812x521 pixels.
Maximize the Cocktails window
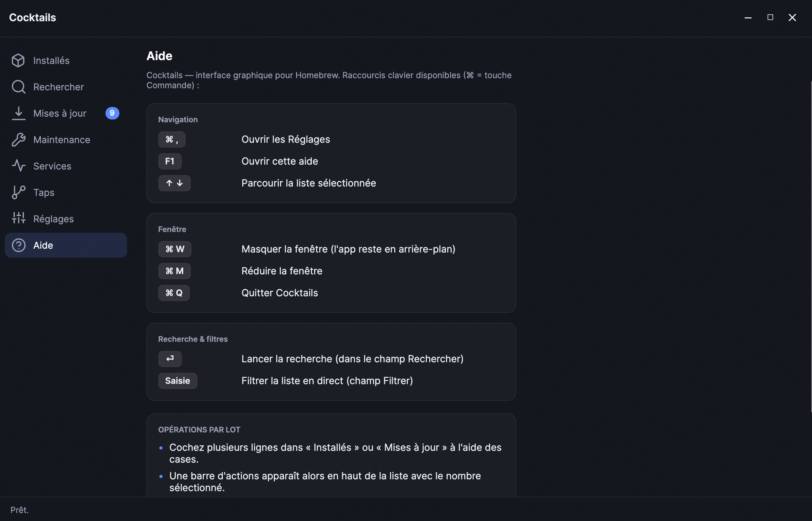770,17
